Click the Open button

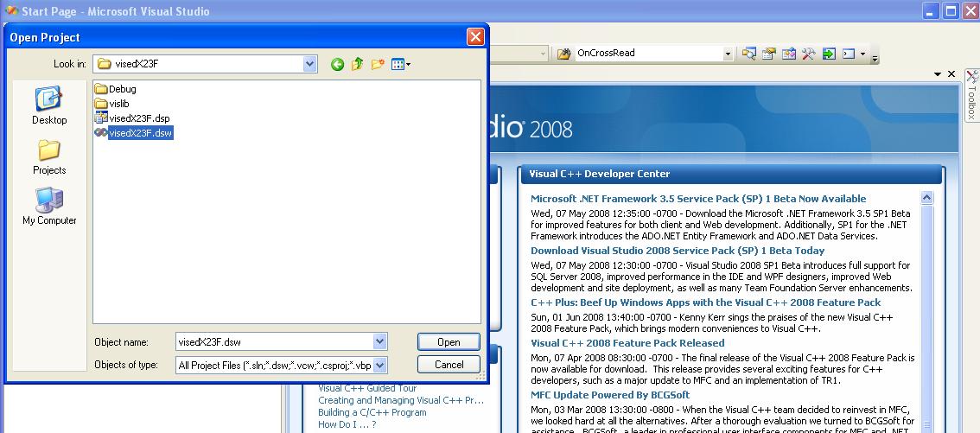pyautogui.click(x=449, y=341)
